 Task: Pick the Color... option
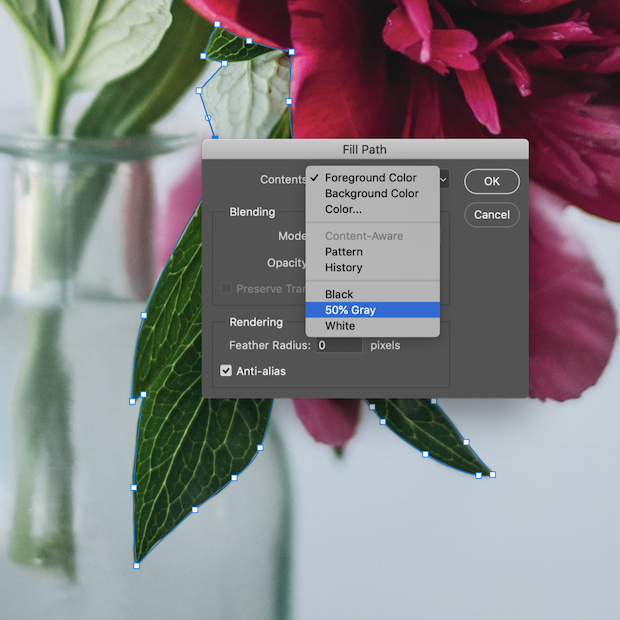[x=343, y=210]
